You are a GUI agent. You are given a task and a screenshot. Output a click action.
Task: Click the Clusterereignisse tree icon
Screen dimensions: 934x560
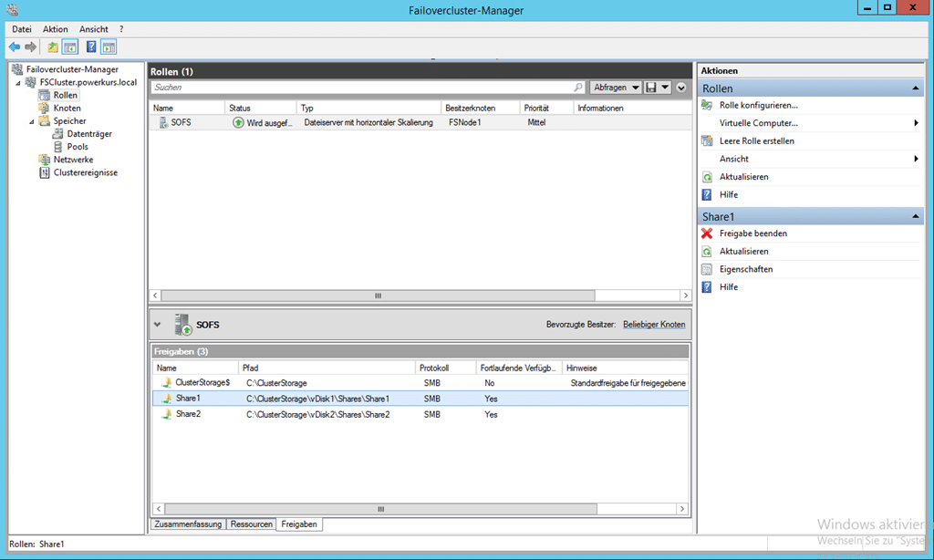click(44, 172)
